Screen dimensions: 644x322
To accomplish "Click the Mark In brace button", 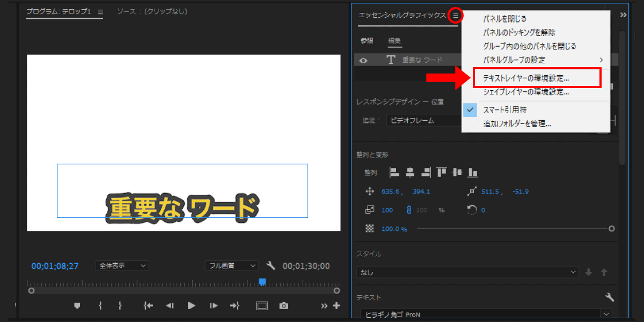I will tap(100, 305).
